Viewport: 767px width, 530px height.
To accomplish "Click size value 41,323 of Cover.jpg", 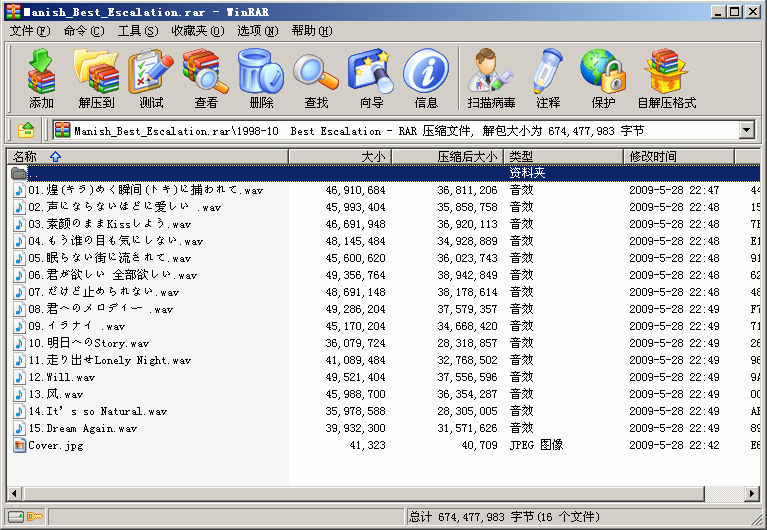I will 367,445.
